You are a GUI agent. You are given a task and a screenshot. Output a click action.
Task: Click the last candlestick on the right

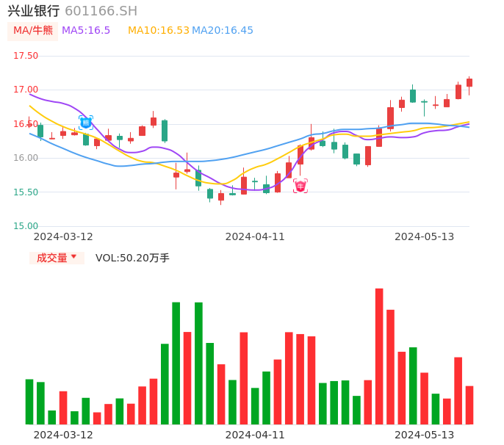click(469, 83)
